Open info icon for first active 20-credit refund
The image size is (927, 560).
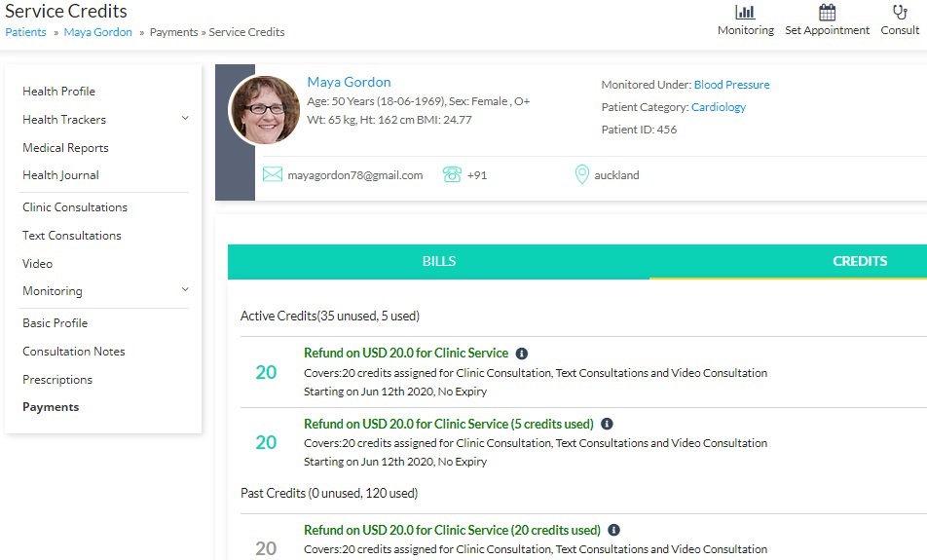pos(522,354)
